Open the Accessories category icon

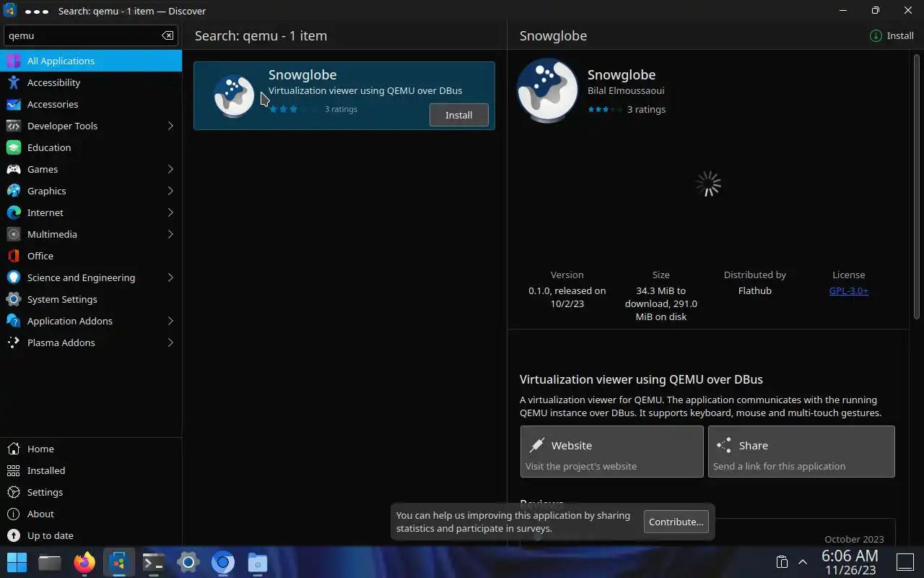(x=14, y=104)
